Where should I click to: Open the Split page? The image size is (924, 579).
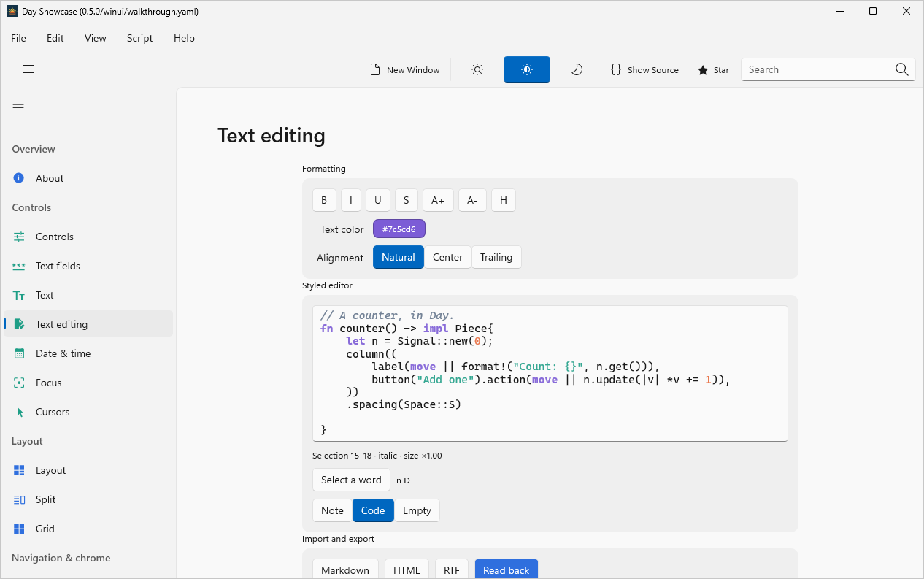[x=88, y=499]
